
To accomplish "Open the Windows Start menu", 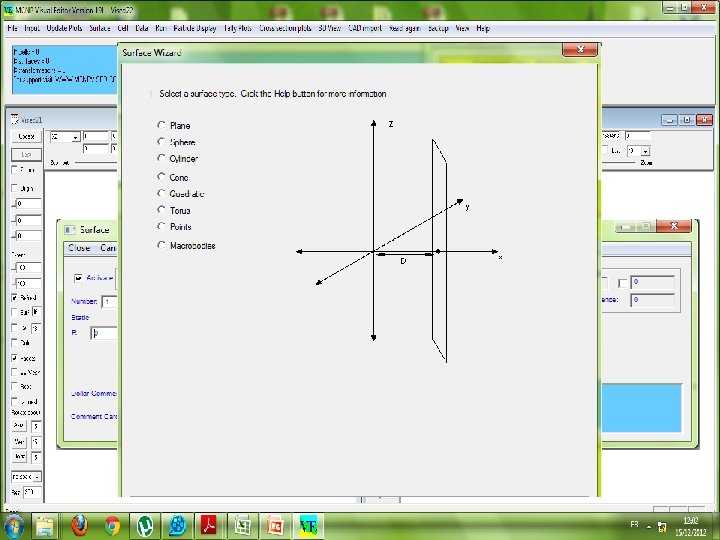I will (x=14, y=526).
